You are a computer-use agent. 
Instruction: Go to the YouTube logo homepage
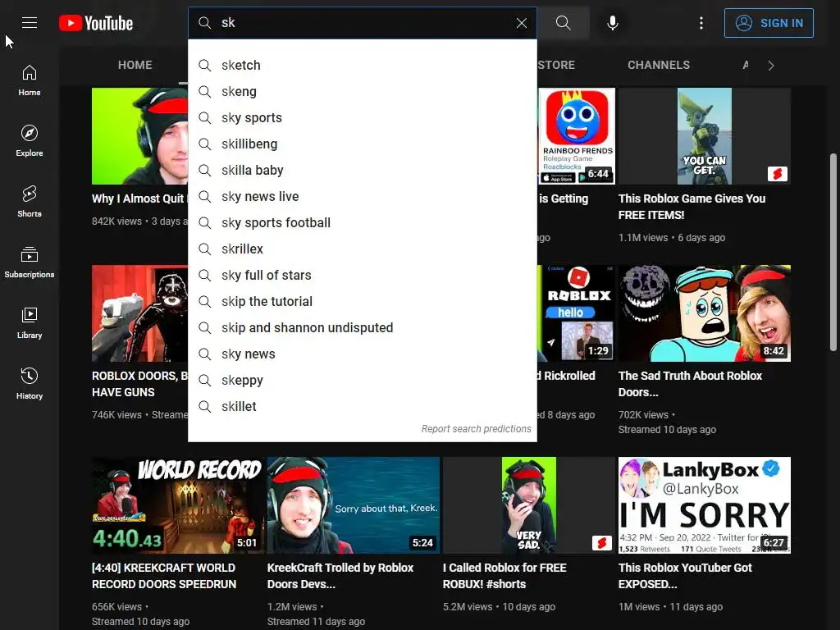pyautogui.click(x=96, y=23)
